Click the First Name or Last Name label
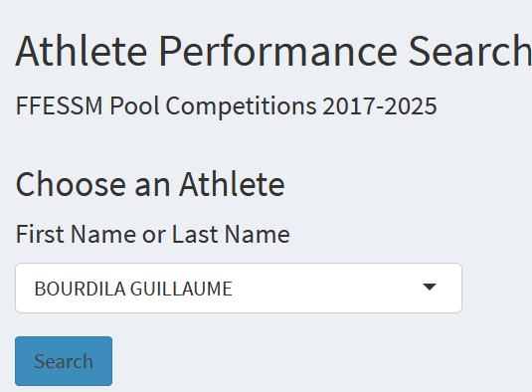Screen dimensions: 532x392 pyautogui.click(x=153, y=234)
